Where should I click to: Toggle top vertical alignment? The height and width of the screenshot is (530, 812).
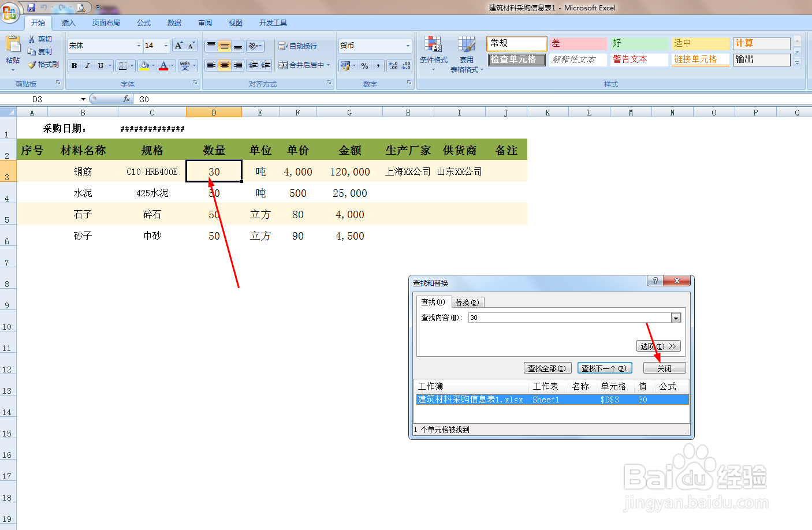click(211, 46)
